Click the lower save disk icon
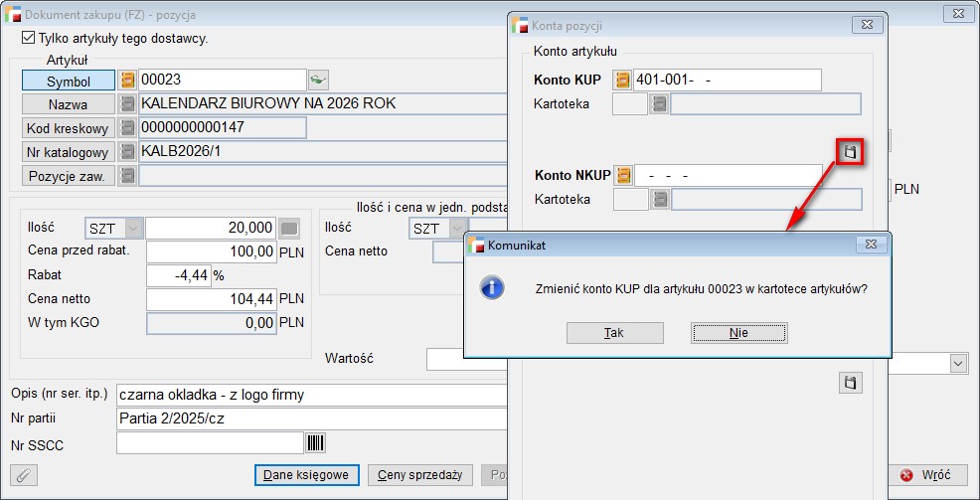Viewport: 980px width, 500px height. 850,383
